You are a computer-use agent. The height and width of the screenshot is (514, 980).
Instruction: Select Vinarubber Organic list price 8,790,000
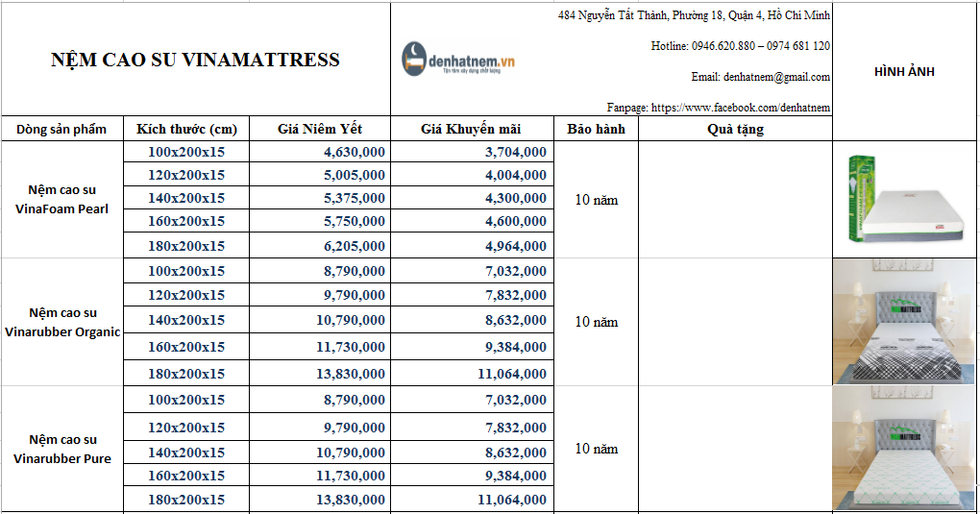click(x=320, y=271)
